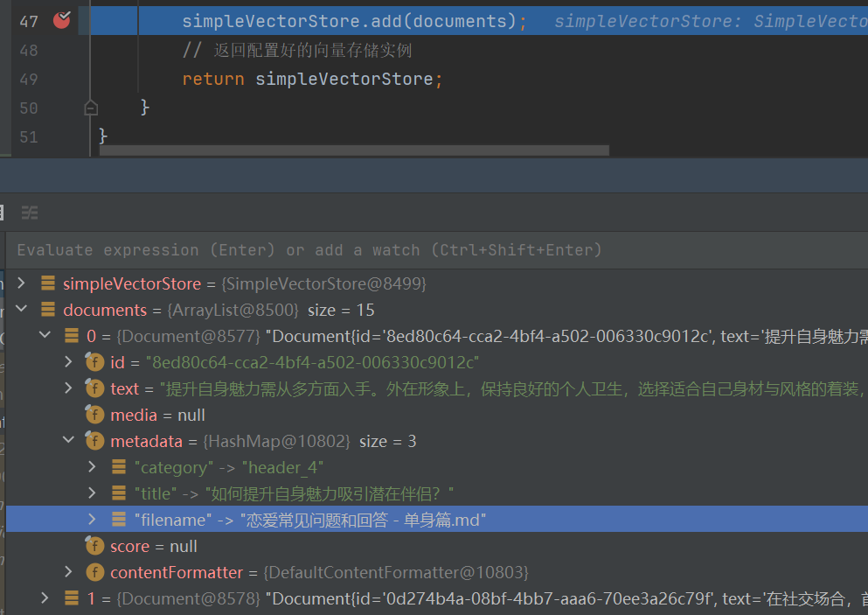Image resolution: width=868 pixels, height=615 pixels.
Task: Select the filename value "恋爱常见问题和回答 - 单身篇.md"
Action: click(363, 520)
